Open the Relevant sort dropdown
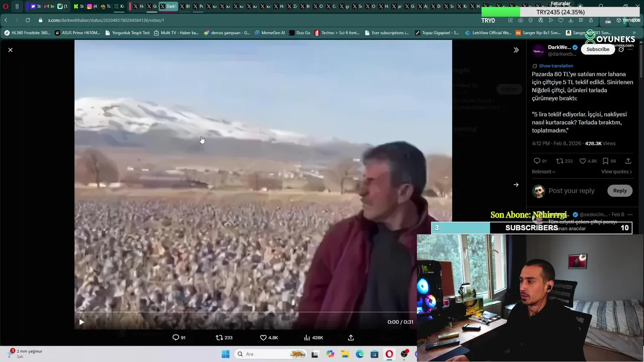Screen dimensions: 644x362 coord(543,171)
